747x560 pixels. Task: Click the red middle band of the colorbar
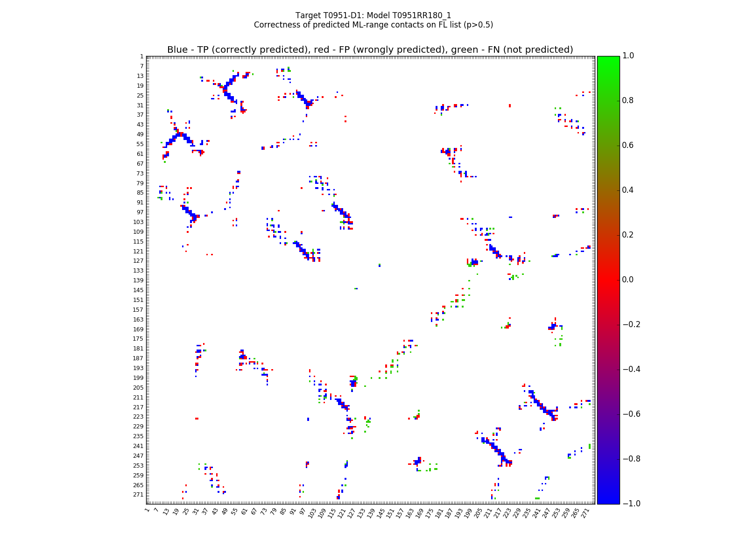608,280
